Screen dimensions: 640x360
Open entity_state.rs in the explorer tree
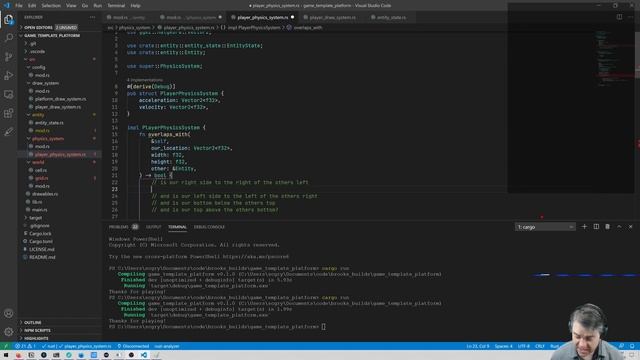click(49, 123)
